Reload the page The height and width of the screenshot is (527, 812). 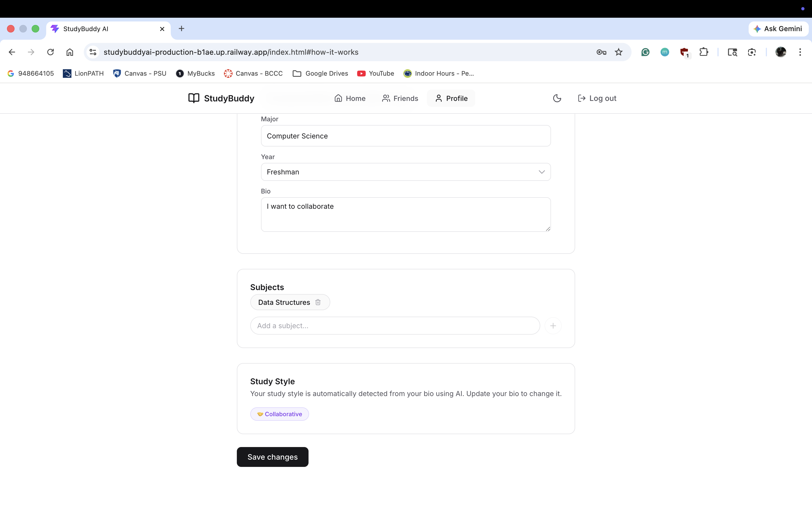[50, 52]
